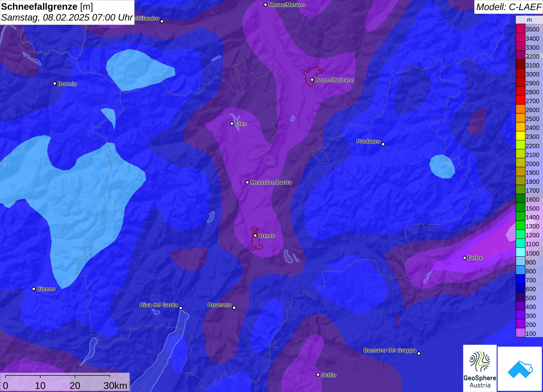Click the Bozen/Bolzano label text
Image resolution: width=543 pixels, height=392 pixels.
[x=335, y=80]
